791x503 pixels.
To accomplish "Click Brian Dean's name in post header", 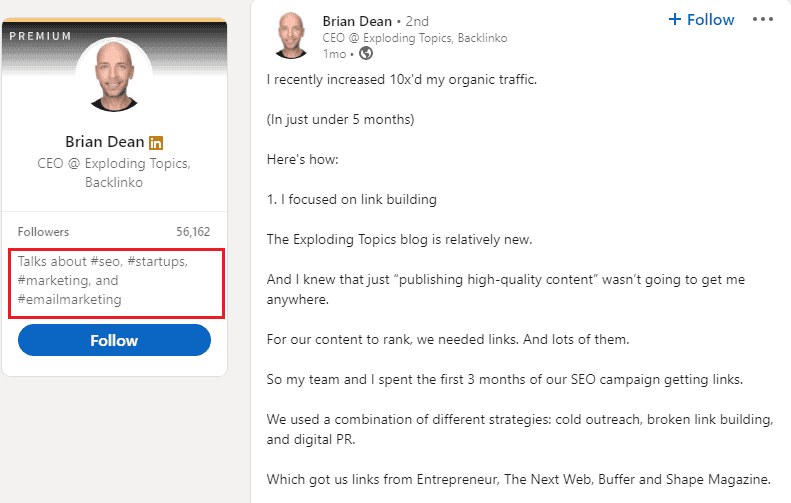I will 357,21.
